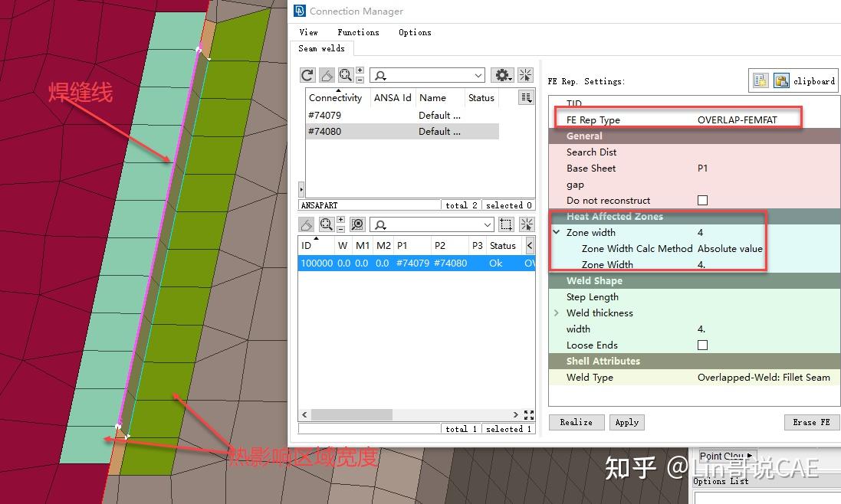Open the View menu
Image resolution: width=841 pixels, height=504 pixels.
click(x=308, y=32)
